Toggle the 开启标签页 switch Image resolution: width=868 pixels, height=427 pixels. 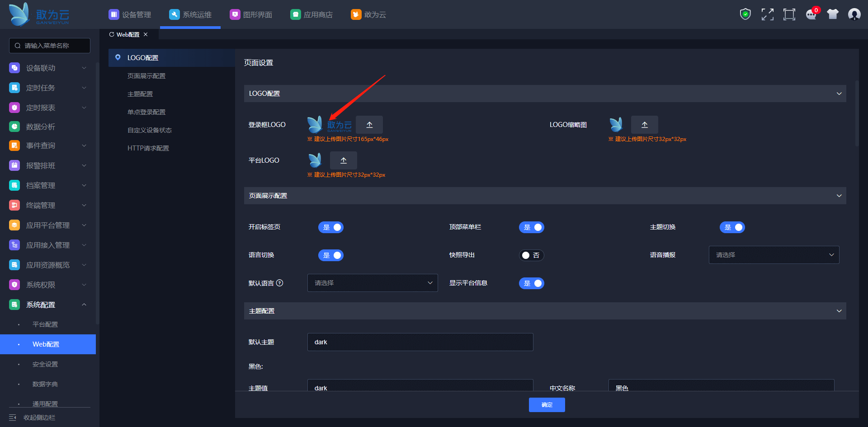pos(331,227)
